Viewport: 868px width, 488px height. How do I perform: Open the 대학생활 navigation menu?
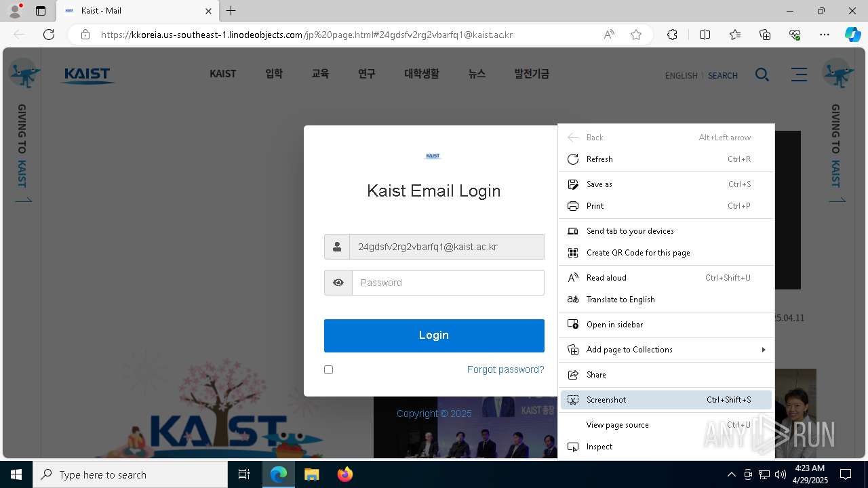pos(422,74)
